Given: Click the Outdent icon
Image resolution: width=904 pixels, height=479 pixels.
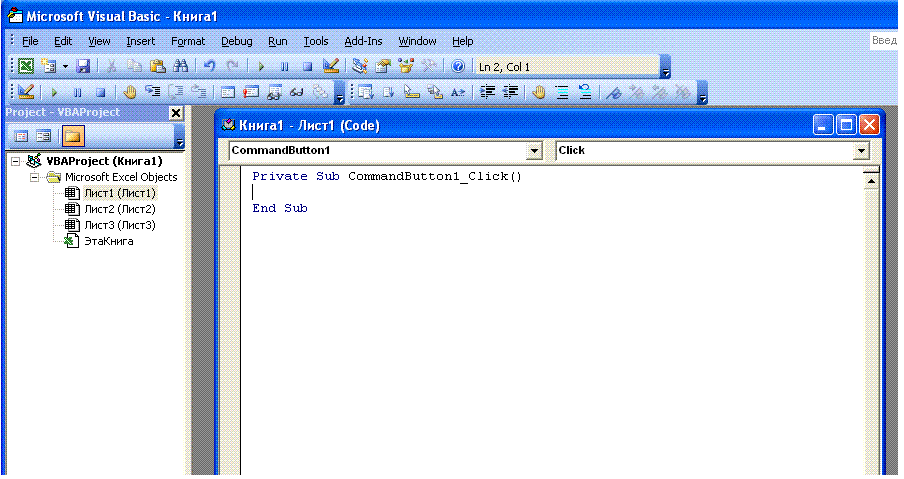Looking at the screenshot, I should [x=510, y=92].
